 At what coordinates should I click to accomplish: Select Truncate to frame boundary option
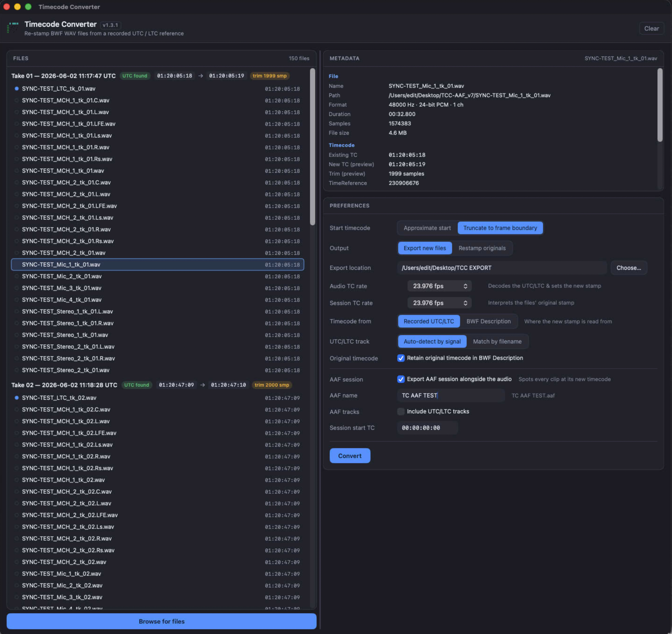500,228
